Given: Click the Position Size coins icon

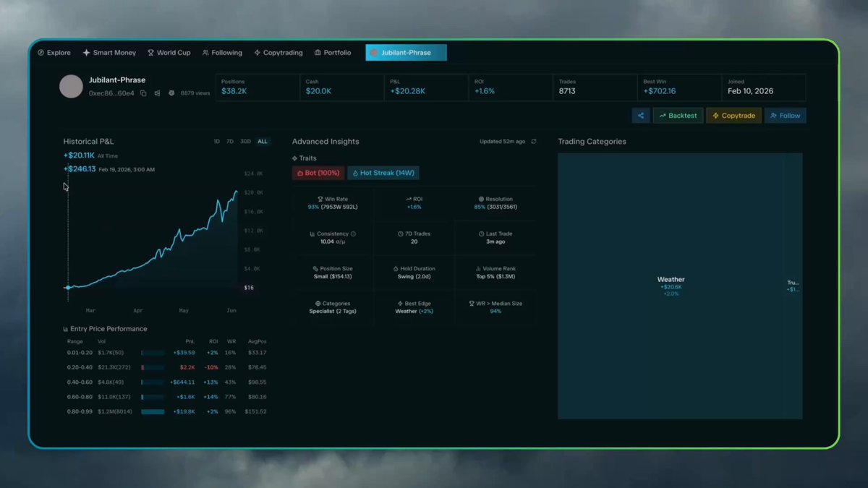Looking at the screenshot, I should click(316, 269).
